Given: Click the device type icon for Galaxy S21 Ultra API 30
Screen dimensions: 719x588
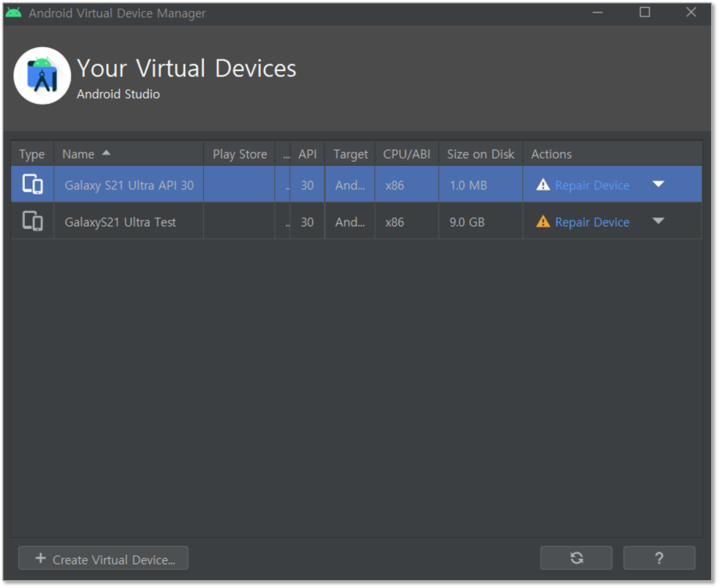Looking at the screenshot, I should (32, 184).
